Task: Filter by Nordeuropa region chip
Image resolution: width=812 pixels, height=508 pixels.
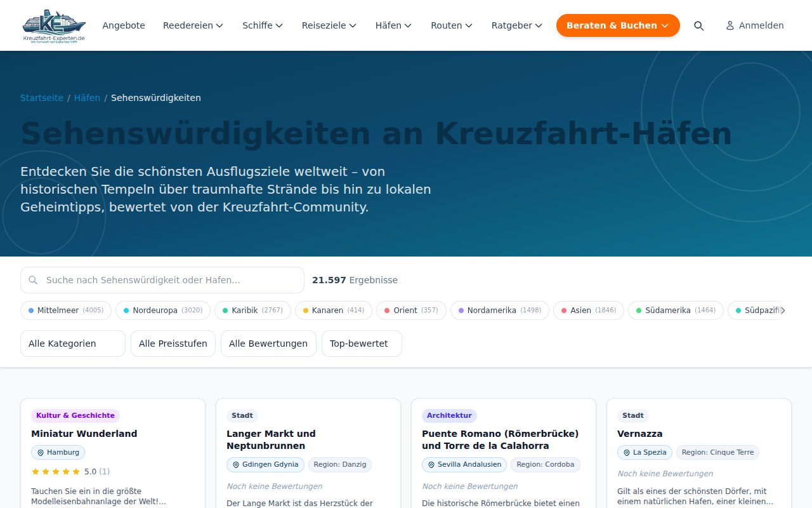Action: coord(163,311)
